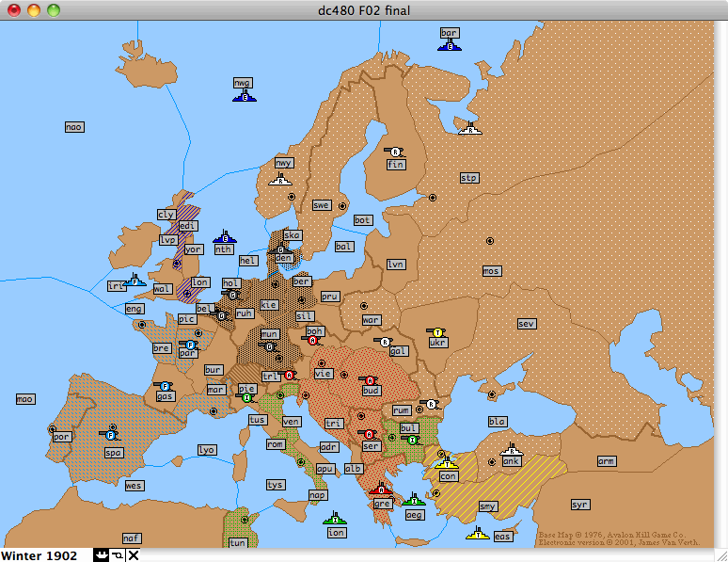Select the Russian army in Finland
This screenshot has height=562, width=728.
395,152
